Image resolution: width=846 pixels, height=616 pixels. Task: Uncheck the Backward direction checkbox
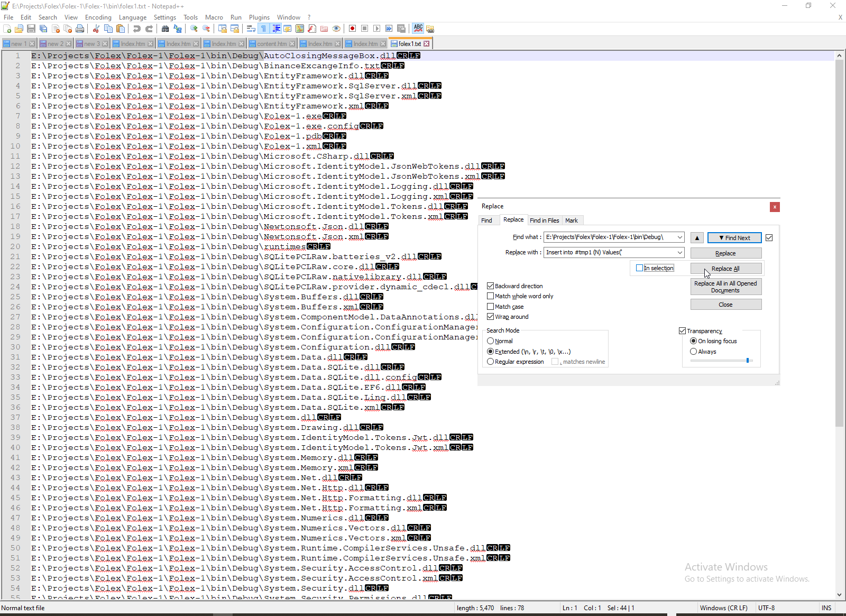490,286
